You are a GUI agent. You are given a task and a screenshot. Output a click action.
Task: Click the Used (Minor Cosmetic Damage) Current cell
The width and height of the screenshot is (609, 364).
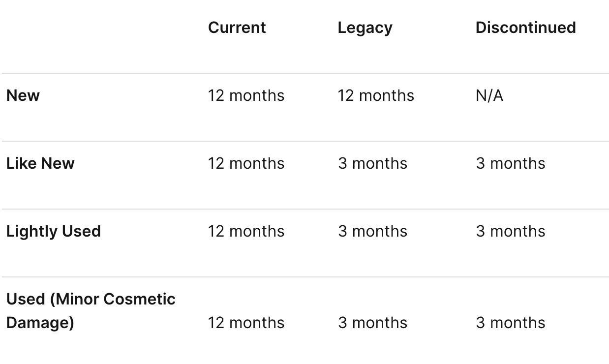246,323
